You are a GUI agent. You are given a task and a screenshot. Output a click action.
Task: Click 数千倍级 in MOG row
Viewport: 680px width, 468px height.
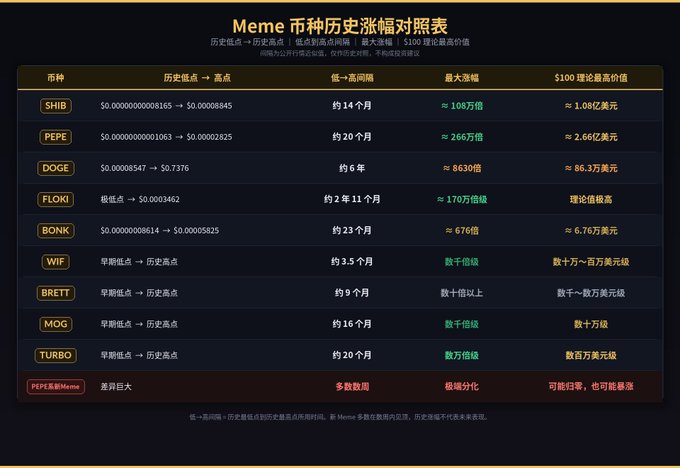(462, 324)
